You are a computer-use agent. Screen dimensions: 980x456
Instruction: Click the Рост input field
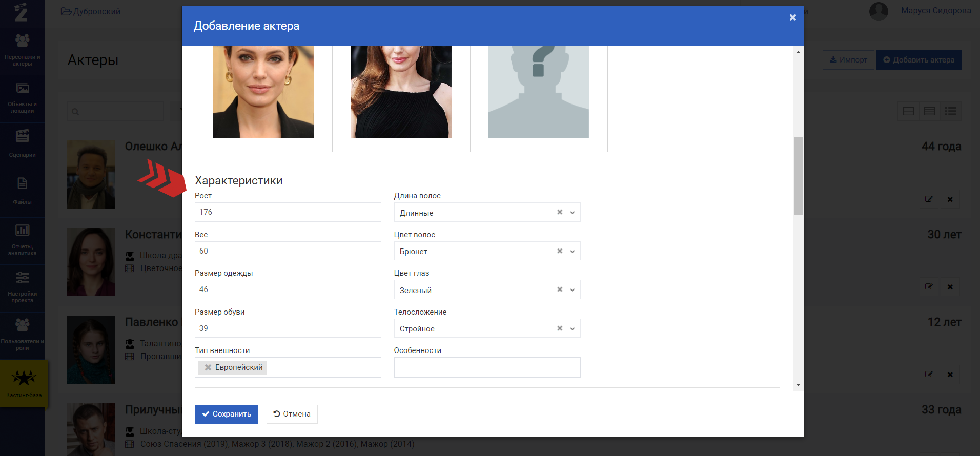[288, 212]
